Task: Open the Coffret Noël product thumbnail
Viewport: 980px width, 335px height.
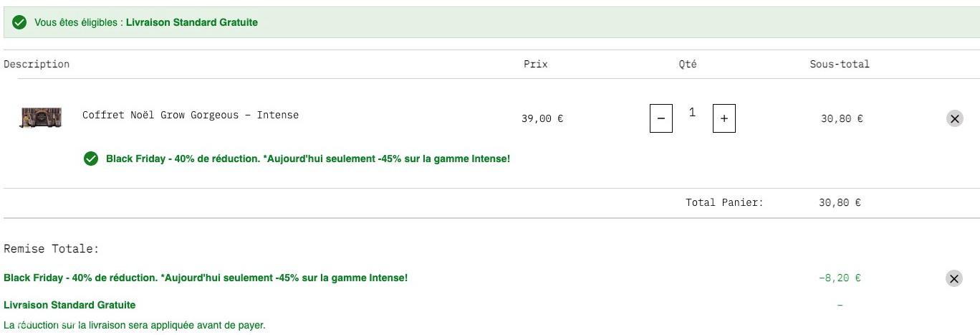Action: [x=41, y=118]
